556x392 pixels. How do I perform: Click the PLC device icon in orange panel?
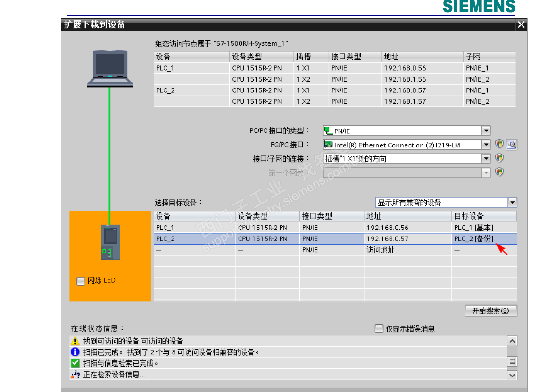(x=110, y=242)
